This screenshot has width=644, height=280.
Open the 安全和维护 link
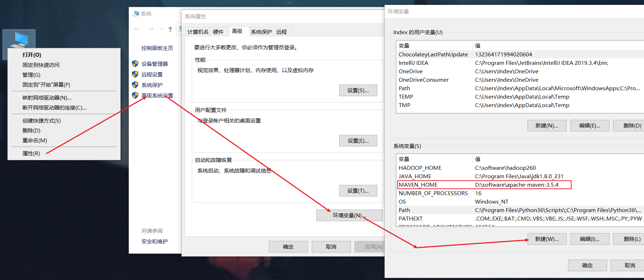coord(154,241)
